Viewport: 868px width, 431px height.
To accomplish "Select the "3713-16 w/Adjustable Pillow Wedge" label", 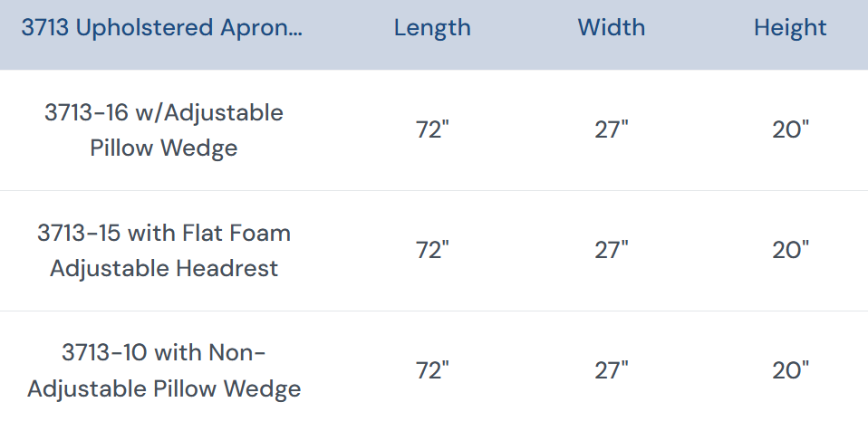I will [x=163, y=130].
